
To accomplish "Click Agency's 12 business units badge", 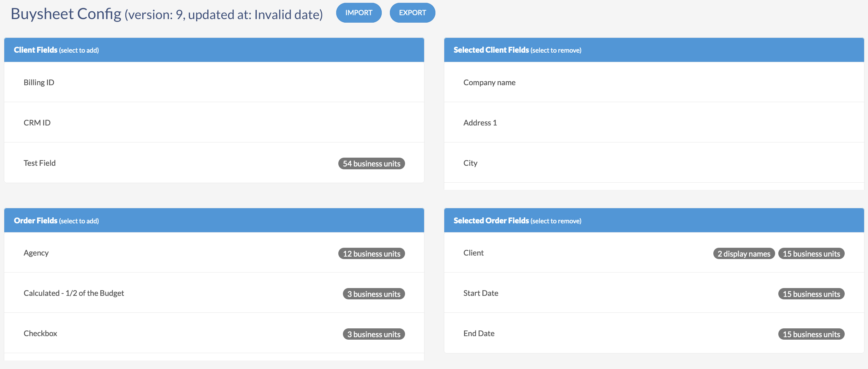I will pos(371,254).
